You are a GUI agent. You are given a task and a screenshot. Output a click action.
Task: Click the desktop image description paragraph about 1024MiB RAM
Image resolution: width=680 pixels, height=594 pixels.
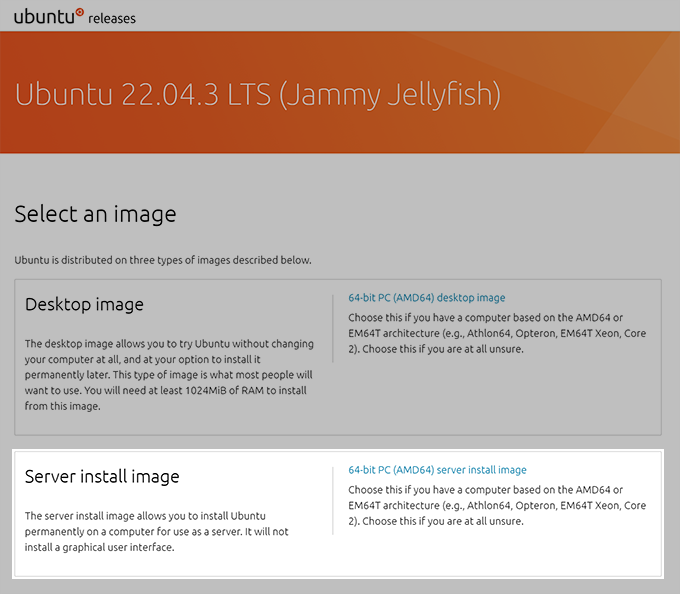166,375
